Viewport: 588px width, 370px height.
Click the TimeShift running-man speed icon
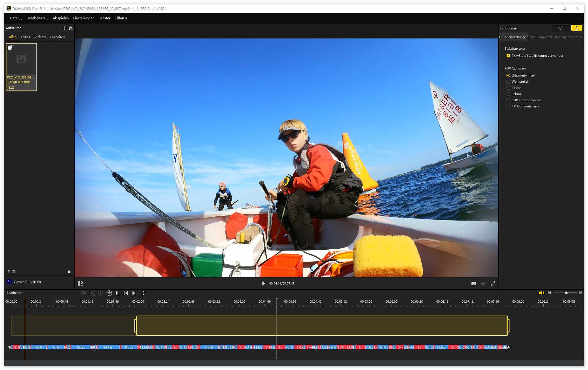tap(109, 293)
